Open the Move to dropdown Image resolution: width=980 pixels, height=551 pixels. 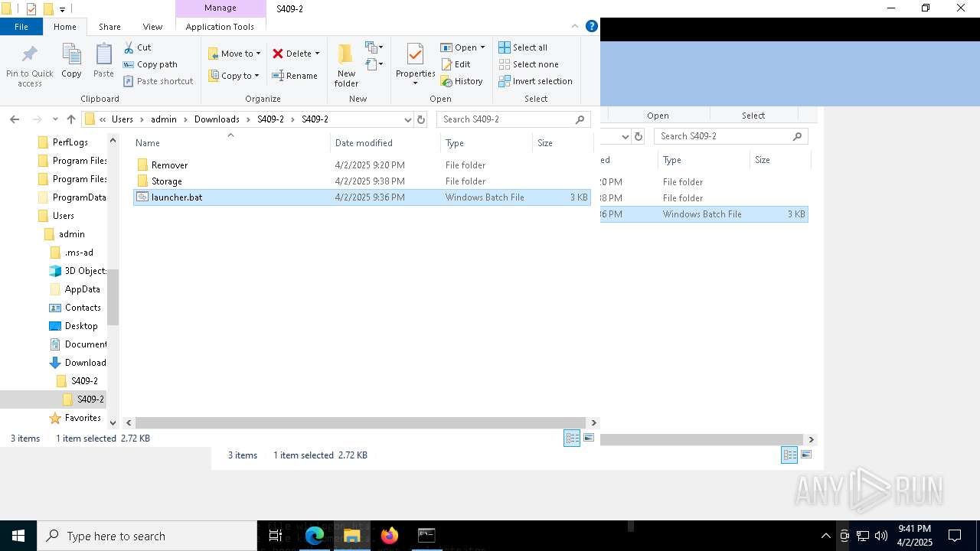click(x=235, y=54)
